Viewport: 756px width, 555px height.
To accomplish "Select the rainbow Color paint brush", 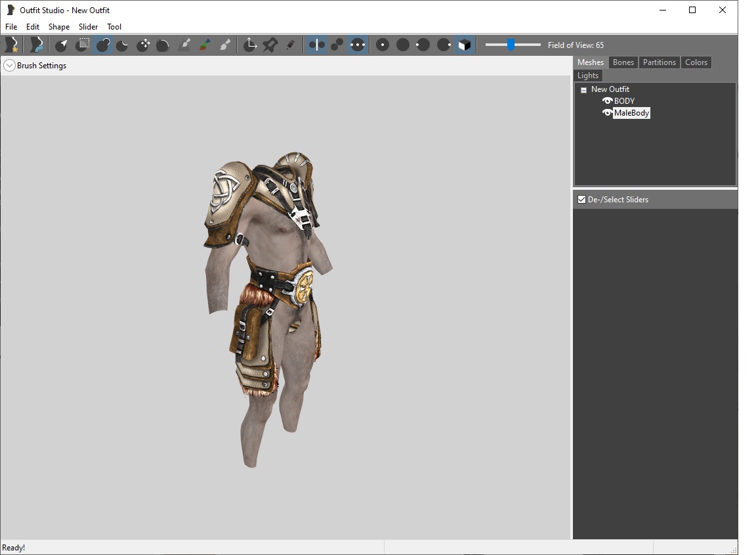I will click(205, 45).
